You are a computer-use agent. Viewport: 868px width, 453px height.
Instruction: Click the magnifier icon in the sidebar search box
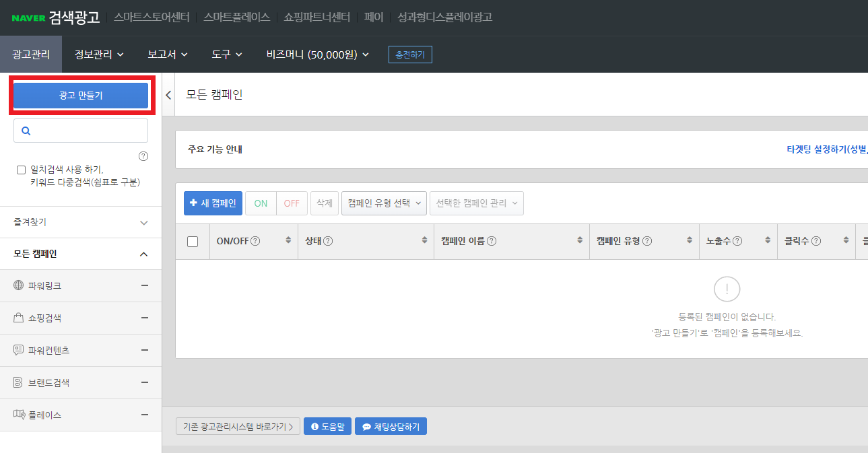click(x=26, y=130)
